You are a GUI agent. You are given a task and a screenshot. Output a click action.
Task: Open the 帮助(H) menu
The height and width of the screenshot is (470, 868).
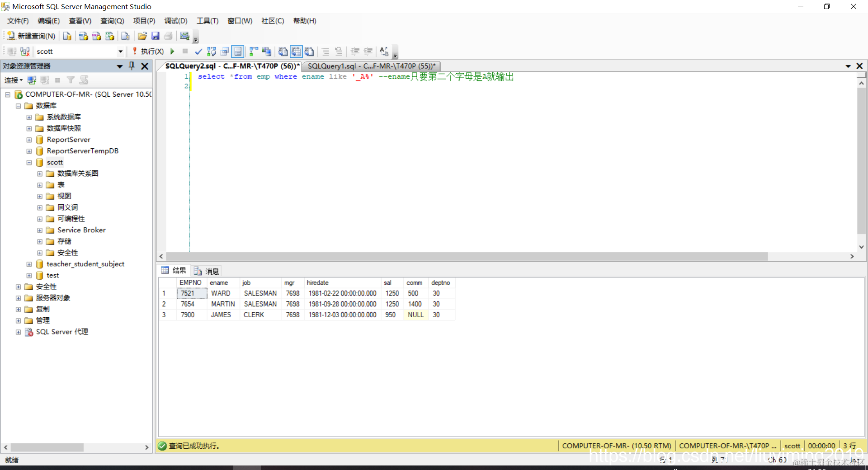click(305, 21)
